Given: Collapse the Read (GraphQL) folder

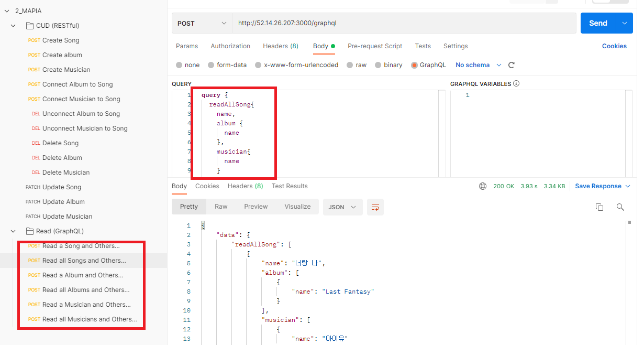Looking at the screenshot, I should [x=13, y=231].
